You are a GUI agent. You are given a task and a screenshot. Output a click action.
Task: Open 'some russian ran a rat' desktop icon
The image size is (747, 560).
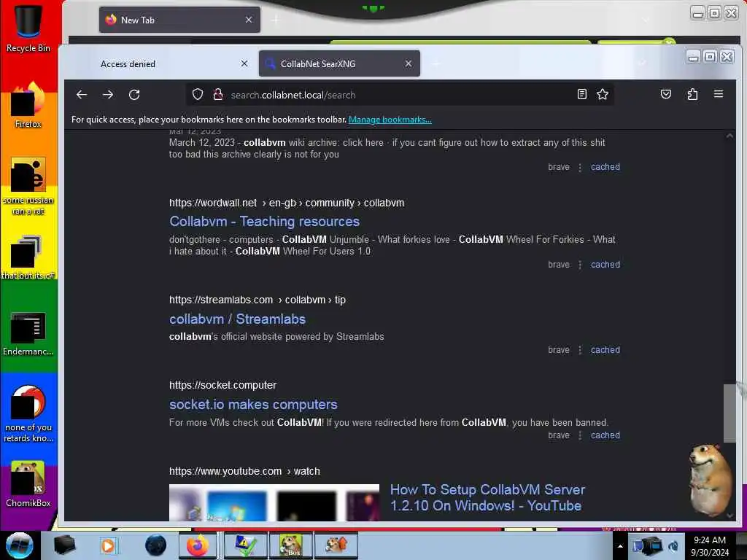pos(28,186)
